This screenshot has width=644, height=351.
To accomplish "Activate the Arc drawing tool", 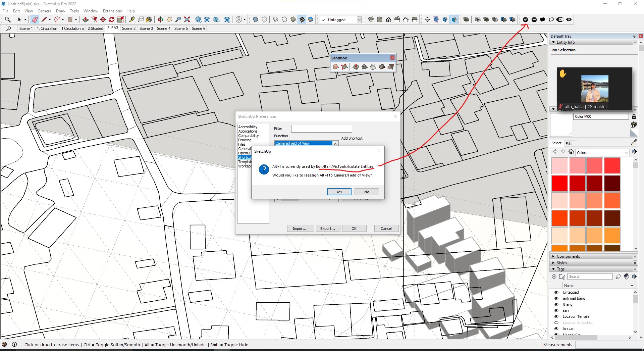I will [x=57, y=19].
